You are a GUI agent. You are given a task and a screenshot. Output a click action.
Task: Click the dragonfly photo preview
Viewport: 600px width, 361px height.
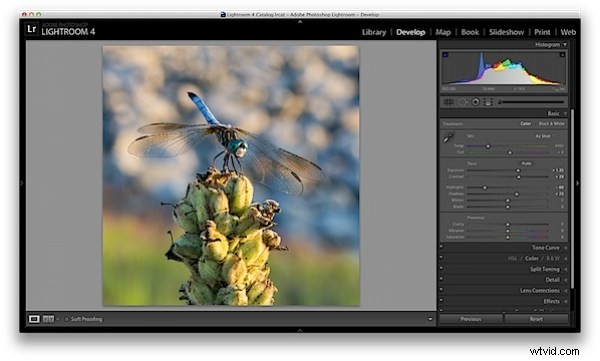pos(231,176)
